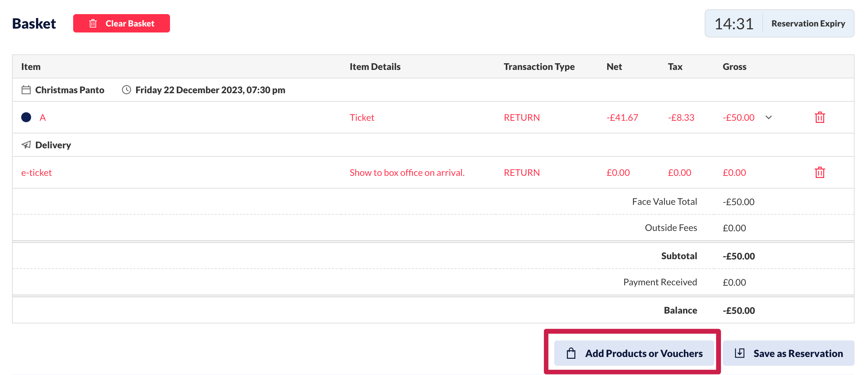Click the Clear Basket button
The image size is (868, 375).
tap(121, 23)
